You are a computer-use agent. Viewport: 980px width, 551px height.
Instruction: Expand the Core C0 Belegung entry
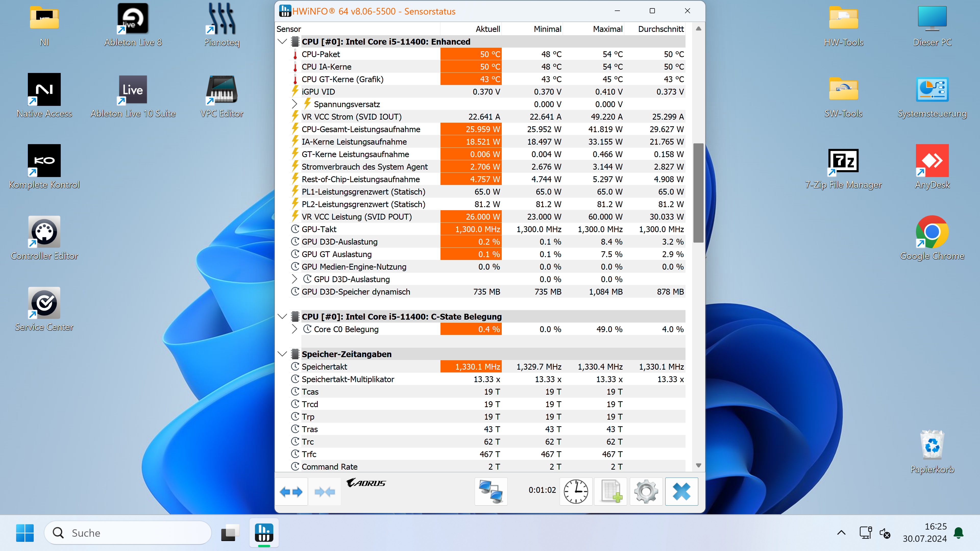tap(295, 329)
